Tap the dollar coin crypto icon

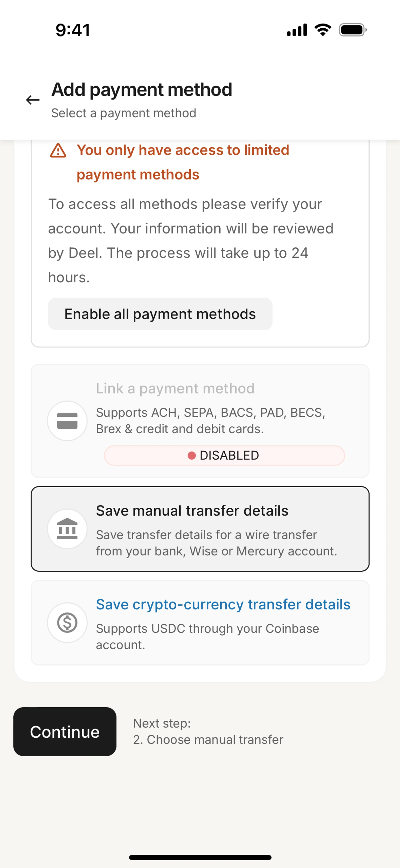coord(67,622)
